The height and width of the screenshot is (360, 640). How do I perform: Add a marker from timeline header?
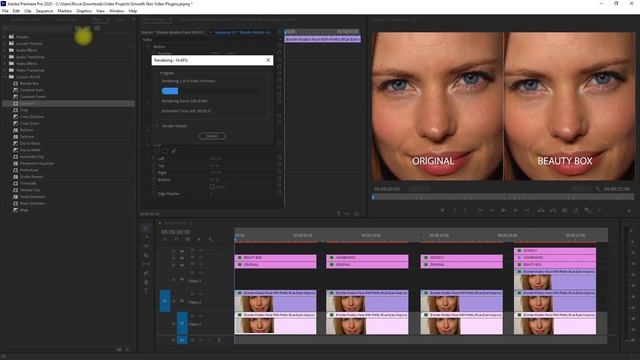pyautogui.click(x=199, y=240)
